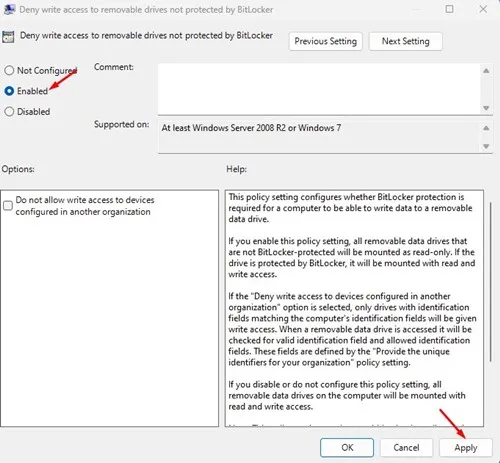Click Supported on scroll up arrow

486,128
